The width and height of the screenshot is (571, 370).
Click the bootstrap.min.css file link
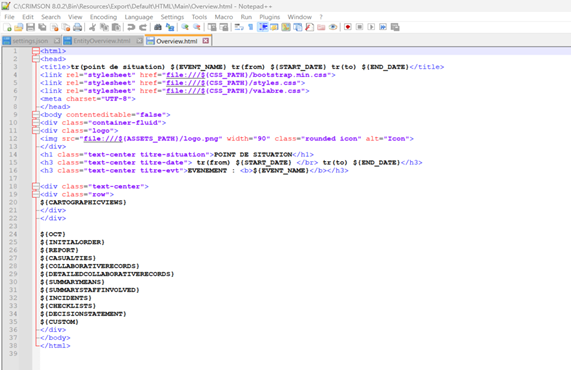(248, 75)
